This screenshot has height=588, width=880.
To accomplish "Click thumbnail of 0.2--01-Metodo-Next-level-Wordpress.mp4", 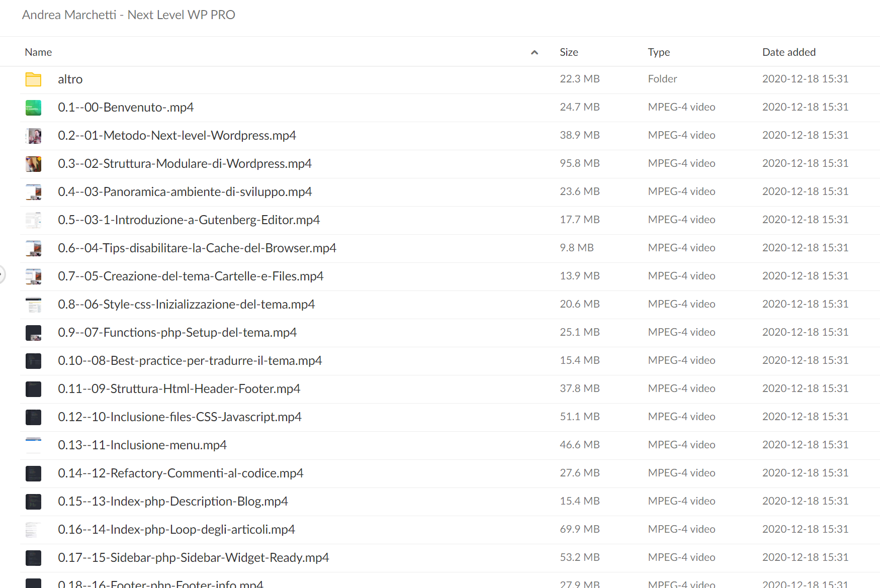I will 33,136.
